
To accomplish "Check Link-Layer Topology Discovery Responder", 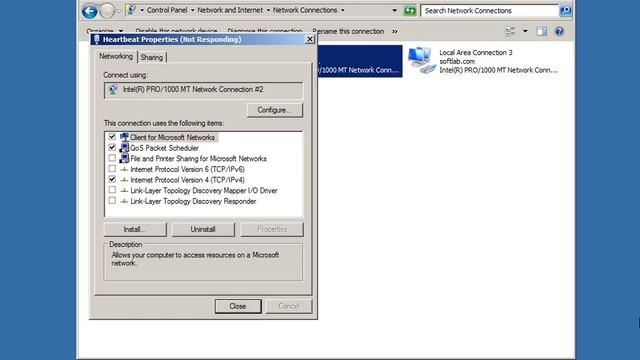I will tap(112, 200).
